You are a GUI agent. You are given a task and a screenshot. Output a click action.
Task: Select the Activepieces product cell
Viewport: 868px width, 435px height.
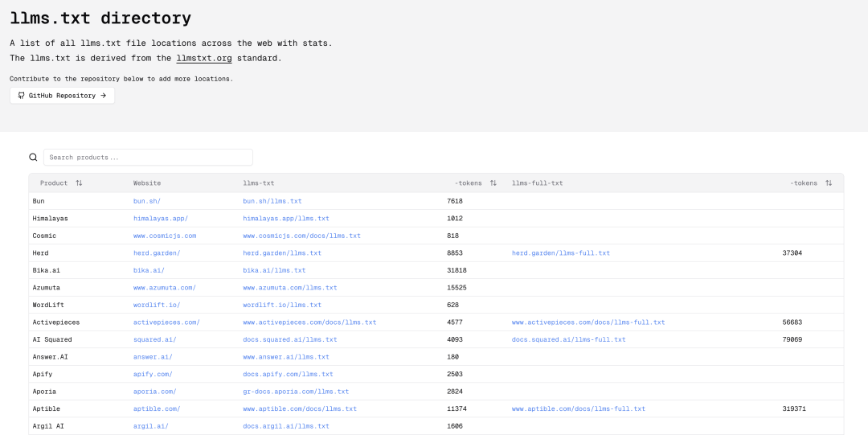click(x=56, y=322)
